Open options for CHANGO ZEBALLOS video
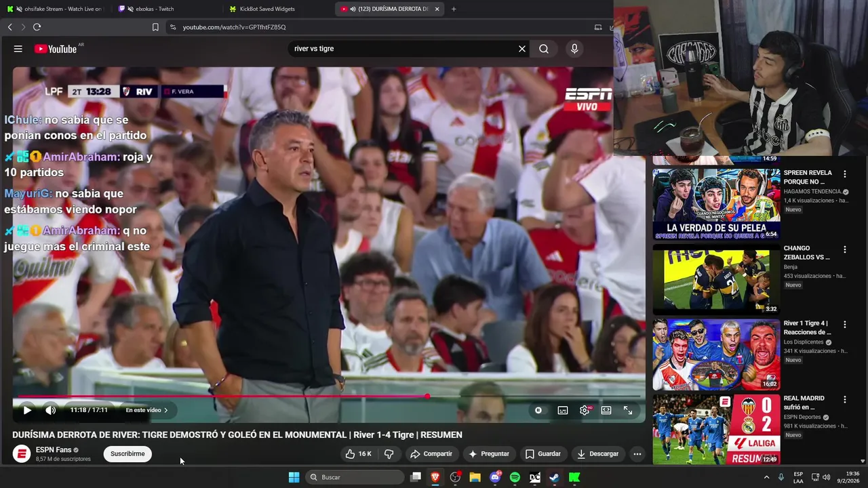 [845, 249]
